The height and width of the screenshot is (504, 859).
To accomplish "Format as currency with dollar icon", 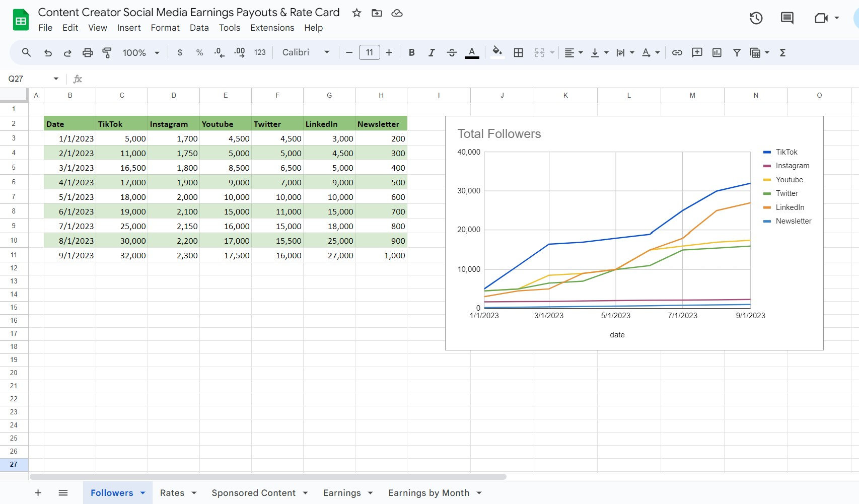I will (x=180, y=52).
